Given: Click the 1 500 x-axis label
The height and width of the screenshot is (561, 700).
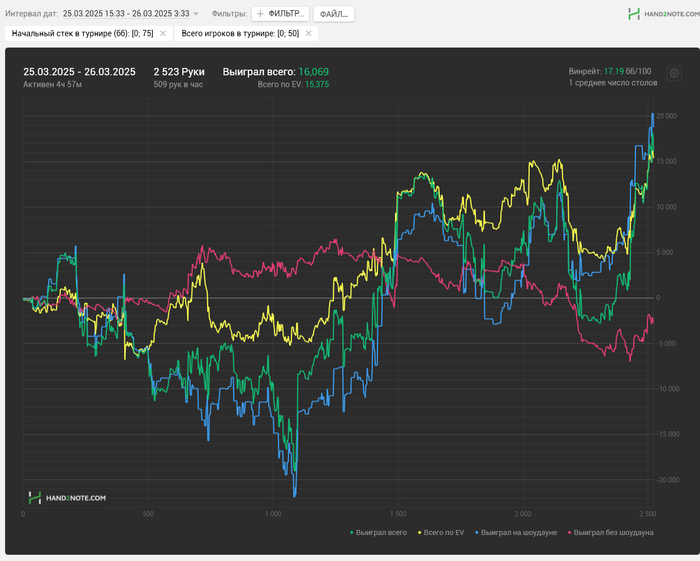Looking at the screenshot, I should [398, 514].
